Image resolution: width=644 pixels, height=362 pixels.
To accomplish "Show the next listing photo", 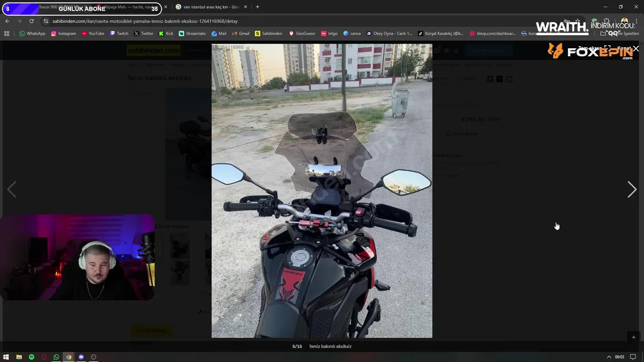I will (632, 190).
